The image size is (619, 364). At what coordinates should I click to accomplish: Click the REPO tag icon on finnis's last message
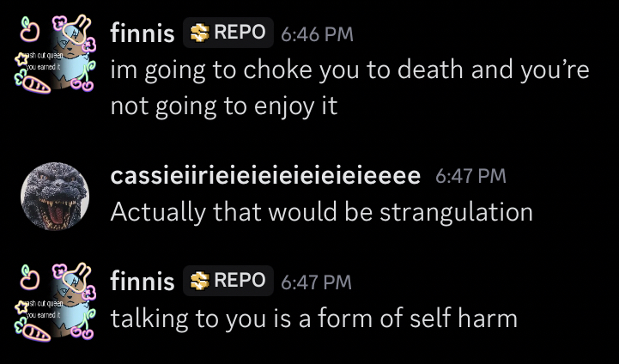point(199,280)
